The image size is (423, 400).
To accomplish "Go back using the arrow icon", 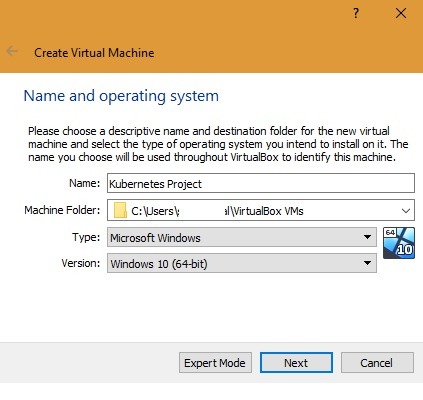I will tap(12, 51).
